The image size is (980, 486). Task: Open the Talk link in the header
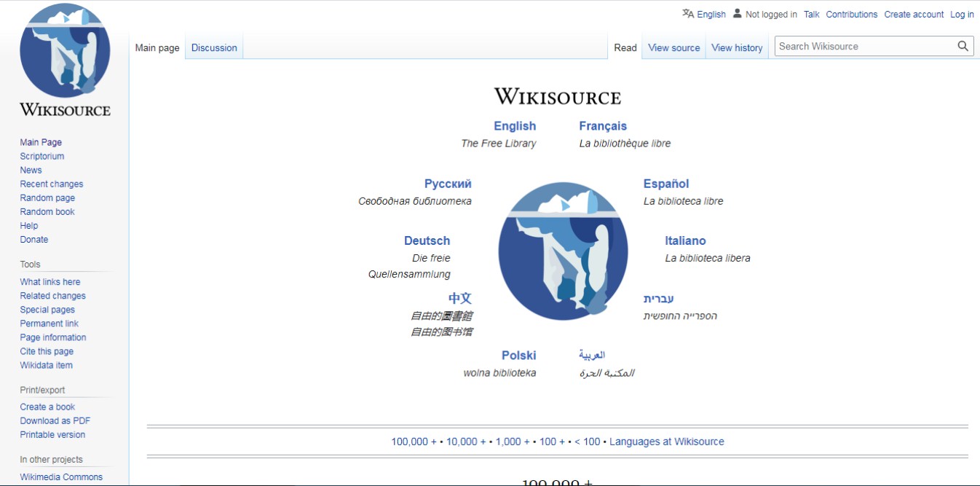point(812,15)
